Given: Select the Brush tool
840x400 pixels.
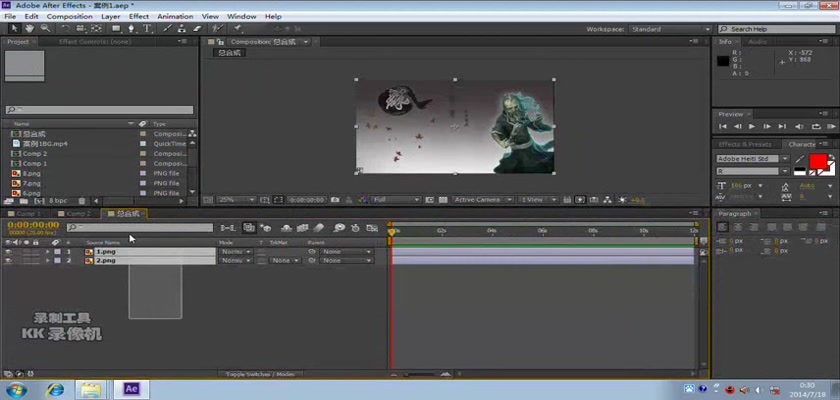Looking at the screenshot, I should point(167,29).
